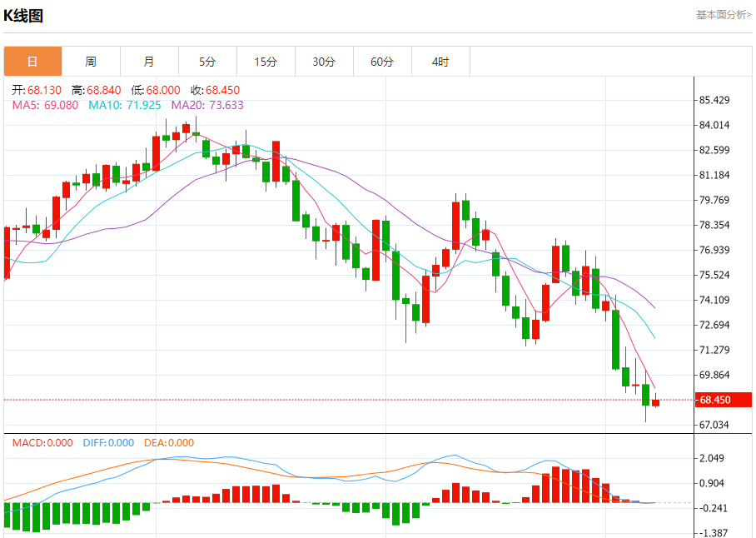Open the 基本面分析 link
756x538 pixels.
724,15
